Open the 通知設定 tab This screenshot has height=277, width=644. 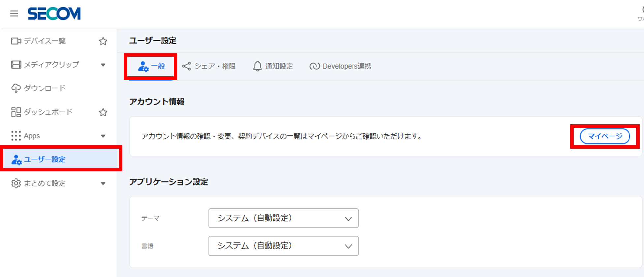tap(273, 66)
